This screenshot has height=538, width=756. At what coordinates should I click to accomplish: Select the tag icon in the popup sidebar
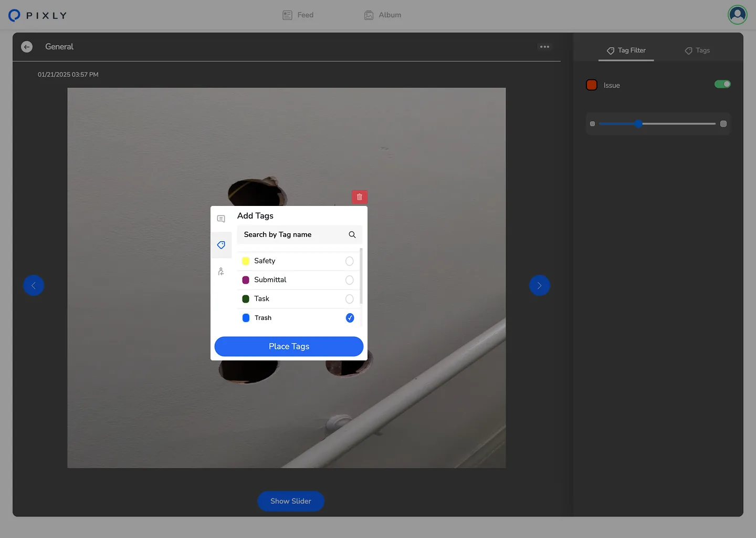point(221,245)
